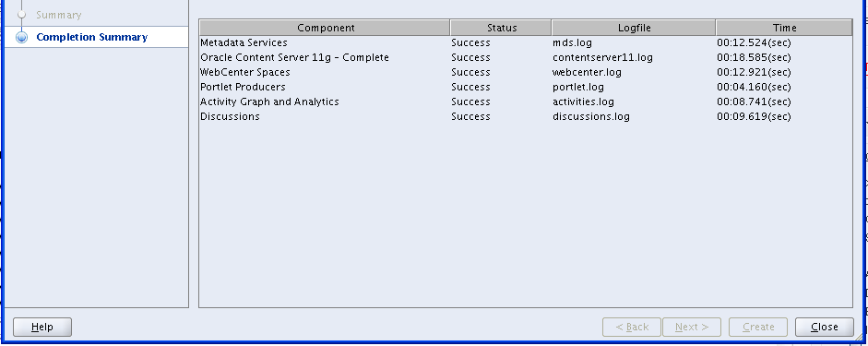Click the Completion Summary step bullet icon
This screenshot has height=346, width=868.
[21, 37]
